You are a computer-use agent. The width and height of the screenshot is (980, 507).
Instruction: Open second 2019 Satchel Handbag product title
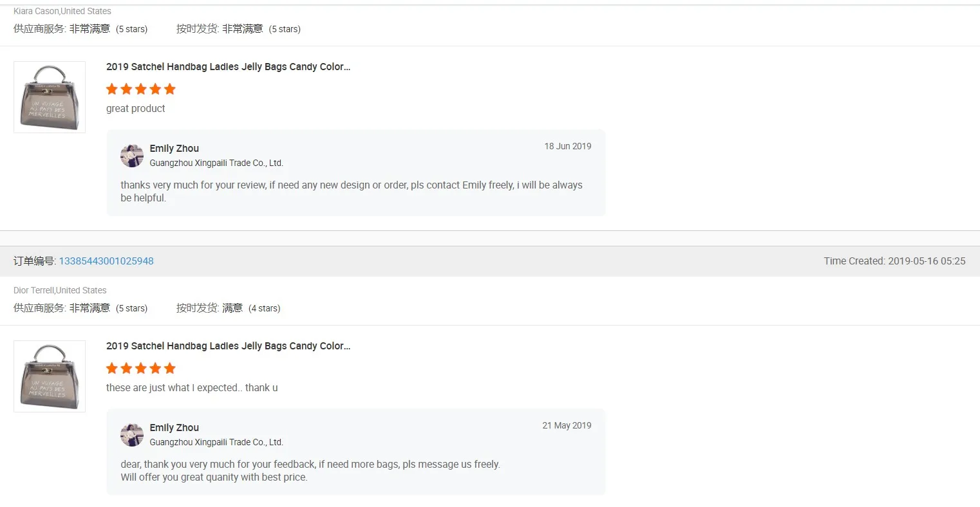228,346
